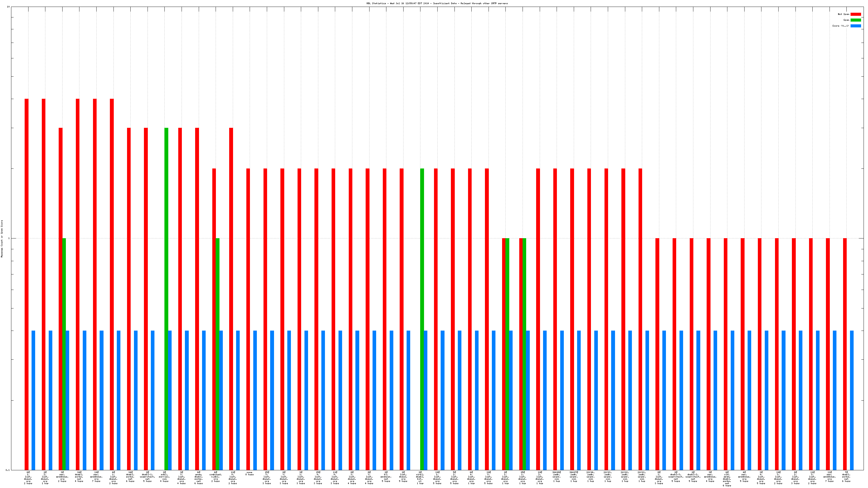868x488 pixels.
Task: Click the 'Not Spam' legend text
Action: click(x=843, y=14)
